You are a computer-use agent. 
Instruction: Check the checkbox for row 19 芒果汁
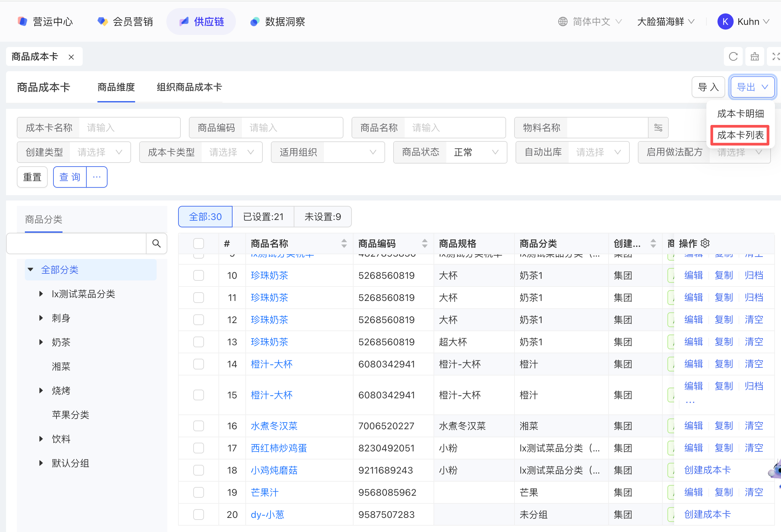click(199, 492)
